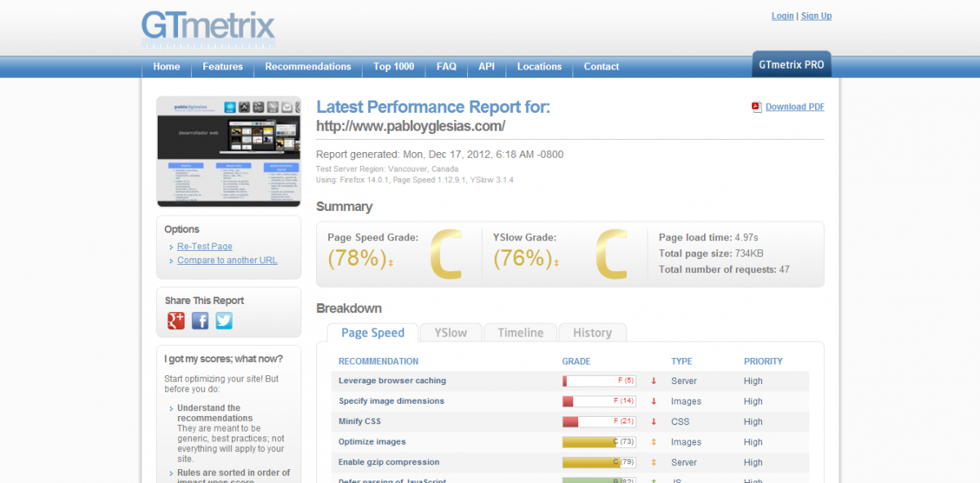The width and height of the screenshot is (980, 483).
Task: Click the PDF icon beside Download PDF
Action: [756, 106]
